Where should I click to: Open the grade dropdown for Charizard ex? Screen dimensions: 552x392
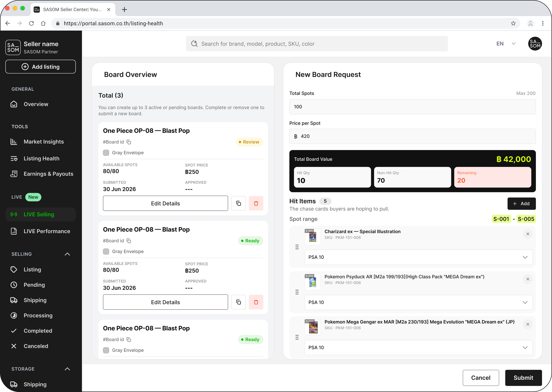coord(418,257)
